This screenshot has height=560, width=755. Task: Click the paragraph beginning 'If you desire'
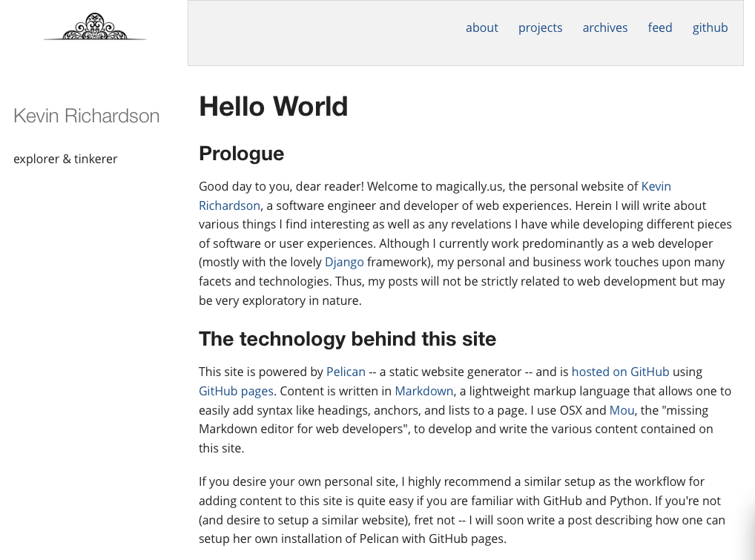(461, 510)
